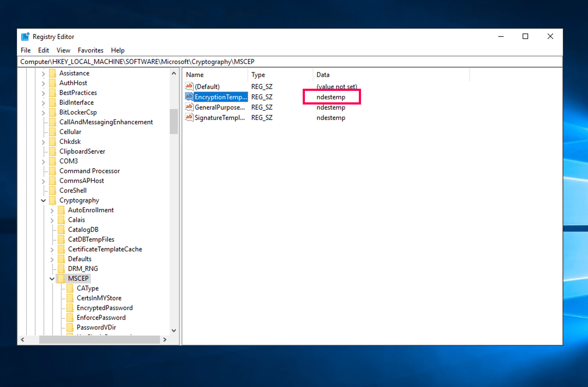Image resolution: width=588 pixels, height=387 pixels.
Task: Expand the AutoEnrollment tree branch
Action: click(x=52, y=210)
